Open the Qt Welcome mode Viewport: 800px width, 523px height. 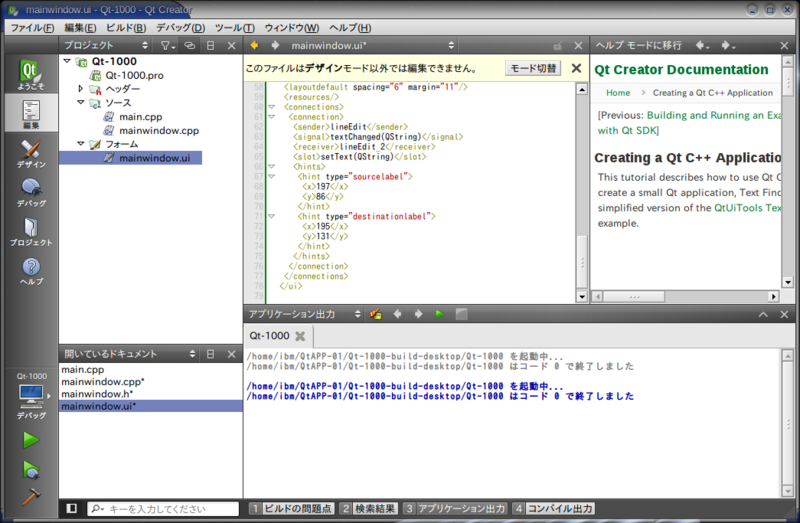(31, 74)
